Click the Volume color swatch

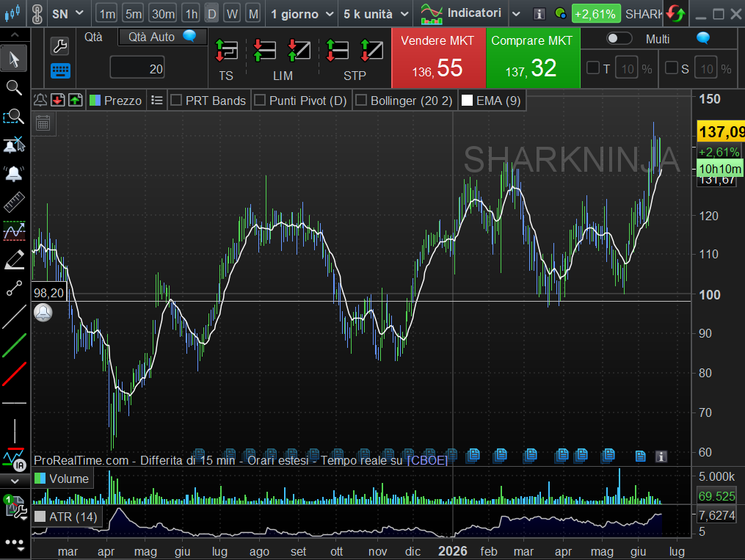click(40, 479)
